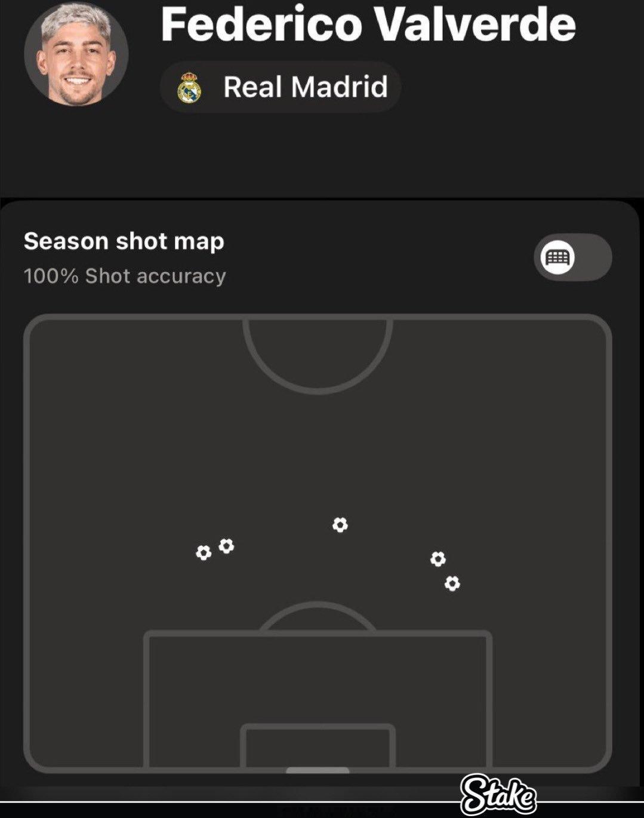Viewport: 644px width, 818px height.
Task: Select the upper right shot marker
Action: click(438, 559)
